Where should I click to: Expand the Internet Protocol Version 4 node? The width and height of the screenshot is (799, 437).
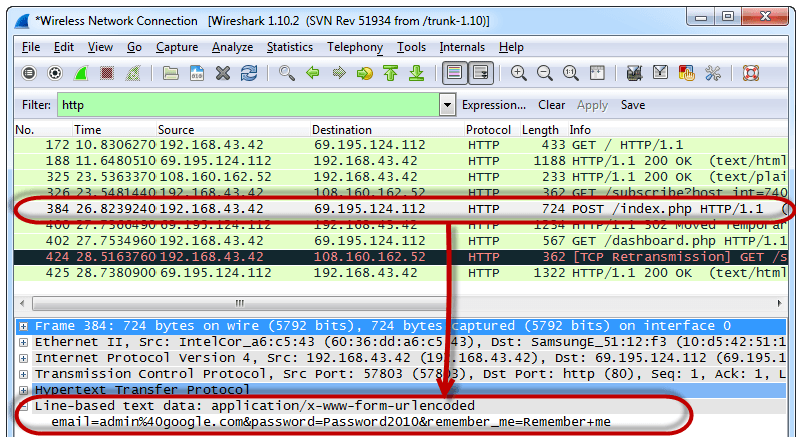(23, 358)
